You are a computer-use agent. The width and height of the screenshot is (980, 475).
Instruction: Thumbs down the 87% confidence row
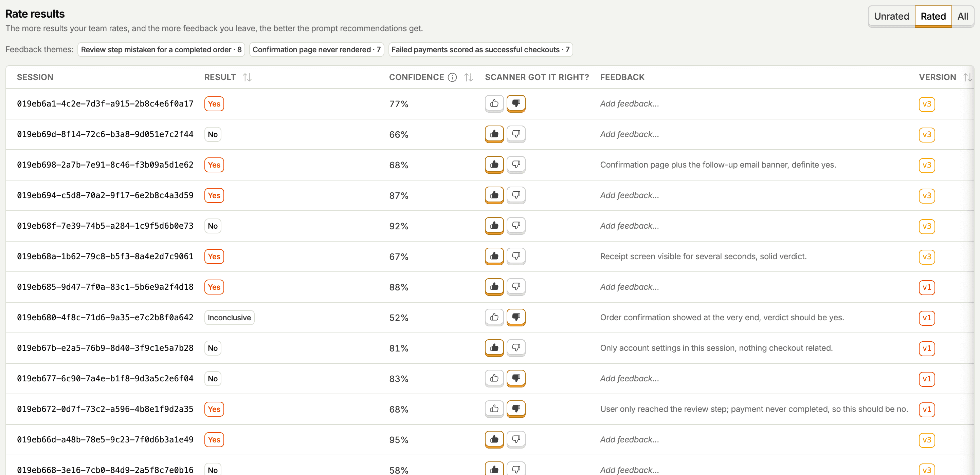[x=516, y=195]
